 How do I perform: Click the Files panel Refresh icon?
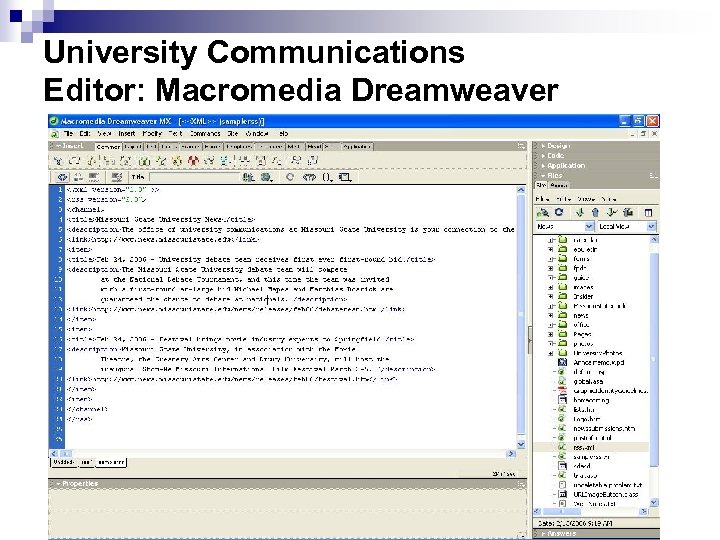click(x=559, y=212)
